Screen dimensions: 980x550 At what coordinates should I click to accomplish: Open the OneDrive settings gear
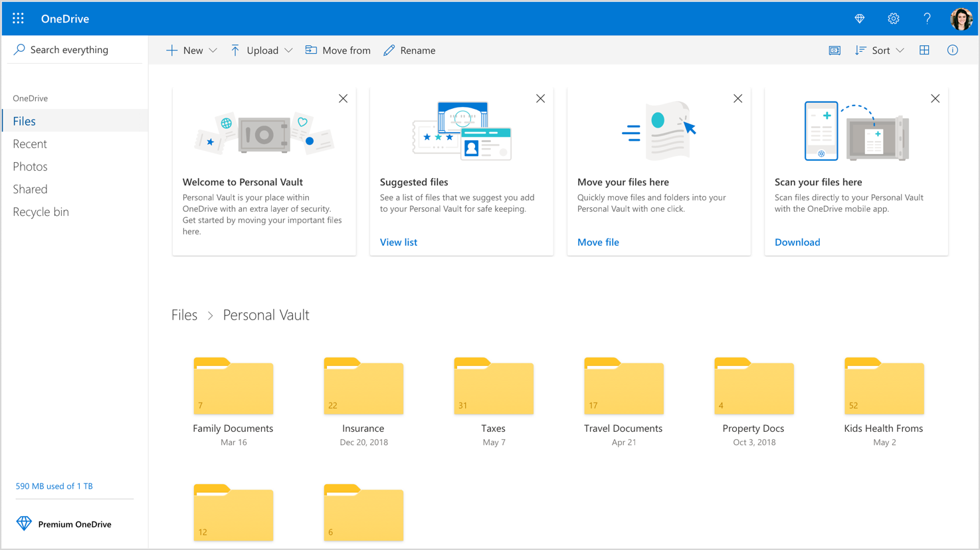coord(893,18)
